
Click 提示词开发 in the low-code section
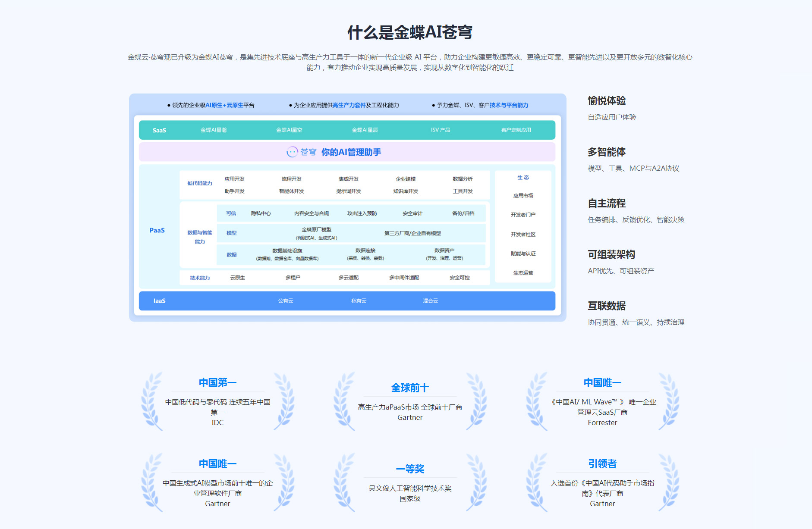tap(349, 191)
